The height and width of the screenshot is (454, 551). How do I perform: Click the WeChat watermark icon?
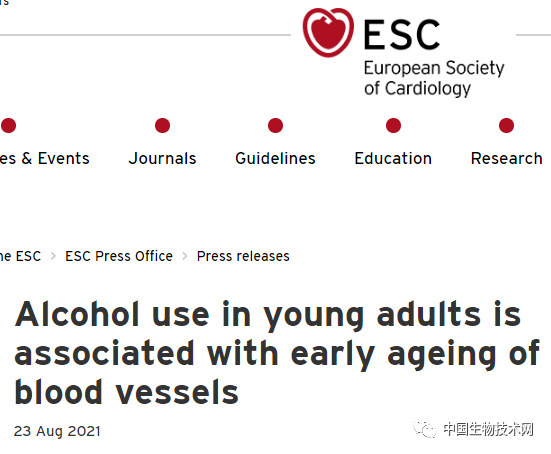[x=425, y=429]
